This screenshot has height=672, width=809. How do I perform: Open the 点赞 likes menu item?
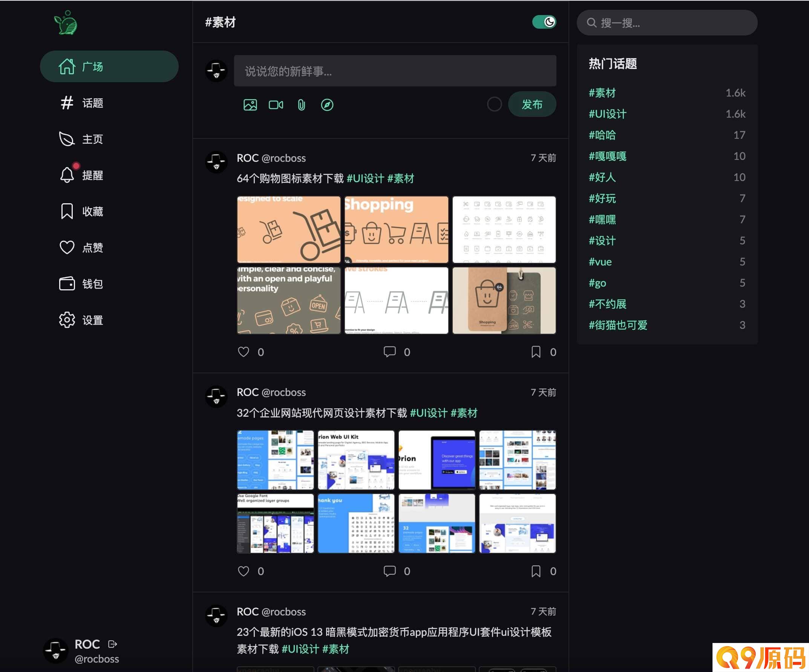point(109,247)
